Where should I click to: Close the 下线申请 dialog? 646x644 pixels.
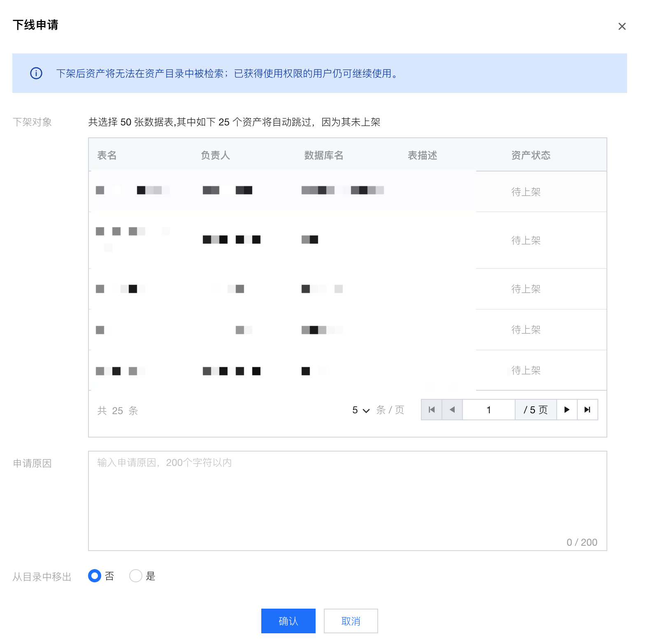(622, 27)
